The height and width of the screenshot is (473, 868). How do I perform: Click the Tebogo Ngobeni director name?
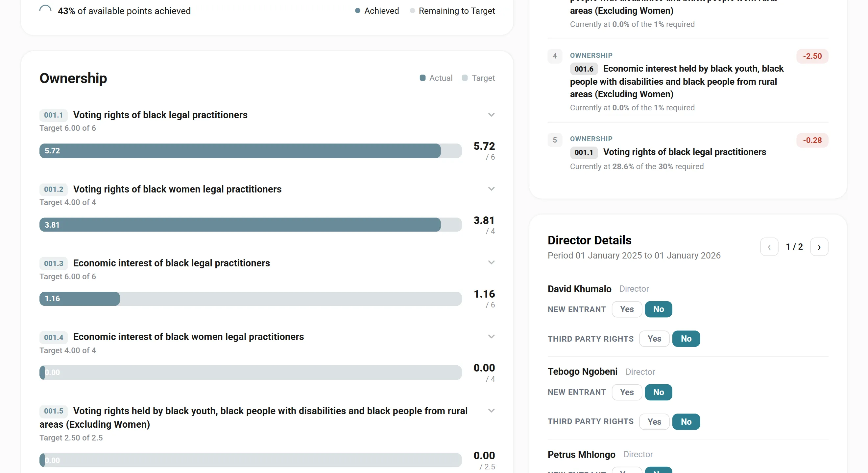583,372
